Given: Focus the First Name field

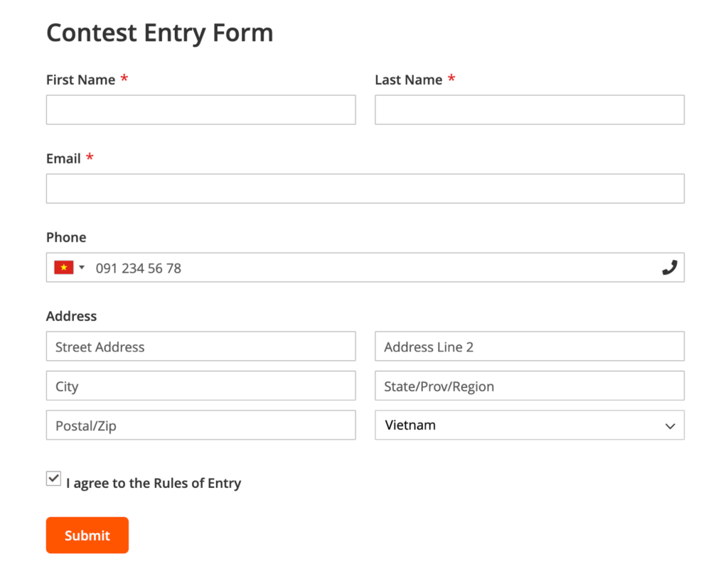Looking at the screenshot, I should coord(201,110).
